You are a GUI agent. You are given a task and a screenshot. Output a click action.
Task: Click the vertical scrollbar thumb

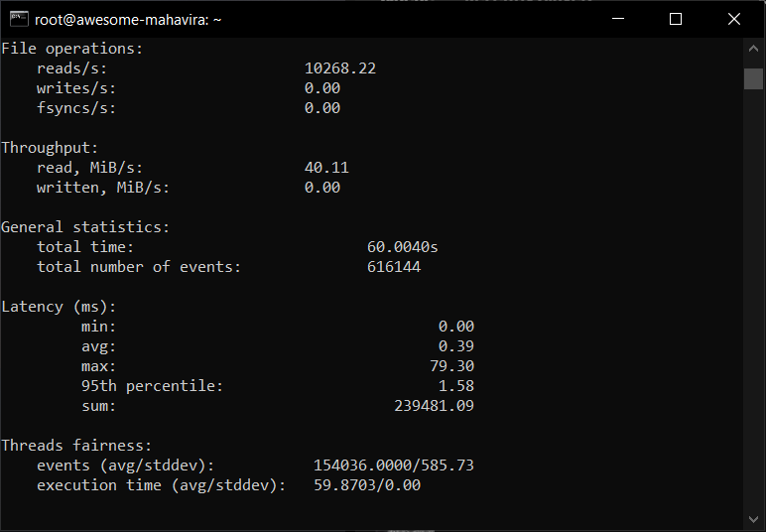pos(754,78)
